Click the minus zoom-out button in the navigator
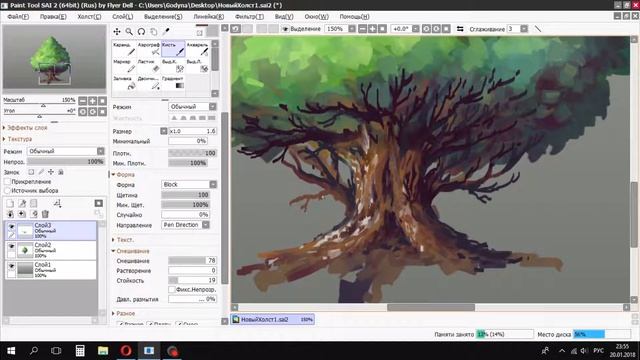640x360 pixels. point(83,100)
